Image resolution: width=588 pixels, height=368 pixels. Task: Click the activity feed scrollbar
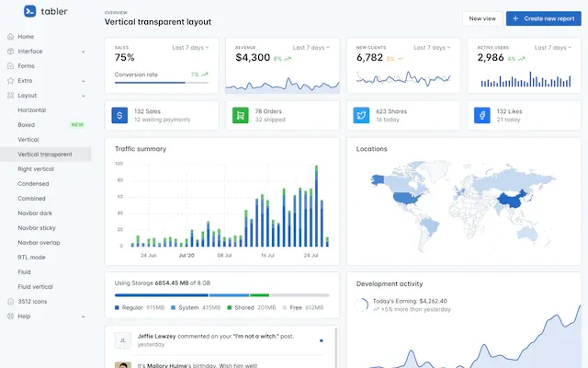(335, 348)
